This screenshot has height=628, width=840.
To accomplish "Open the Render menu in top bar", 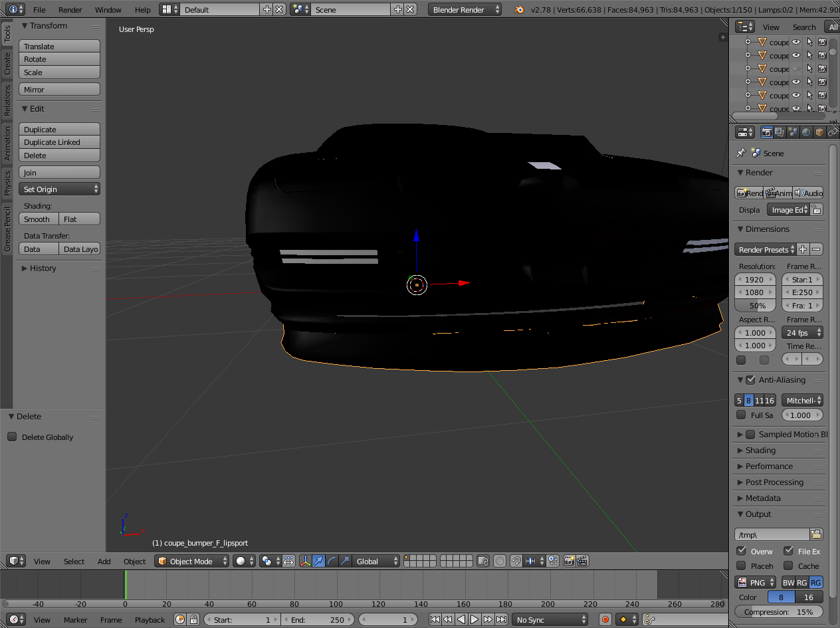I will pyautogui.click(x=70, y=10).
